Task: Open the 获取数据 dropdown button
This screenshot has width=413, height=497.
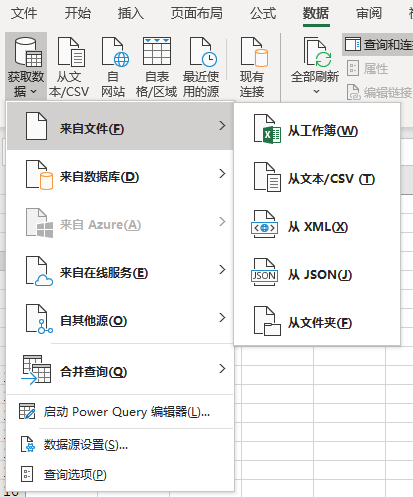Action: (26, 67)
